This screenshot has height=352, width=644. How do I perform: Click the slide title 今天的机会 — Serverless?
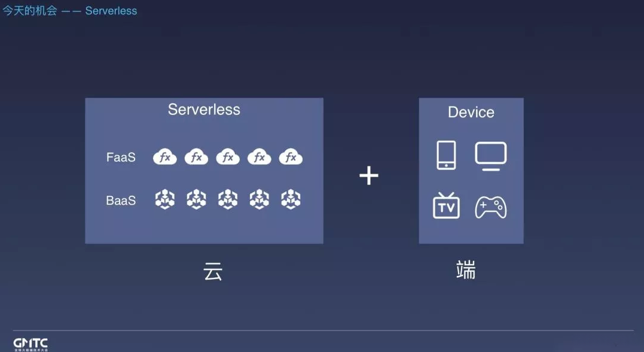coord(70,11)
